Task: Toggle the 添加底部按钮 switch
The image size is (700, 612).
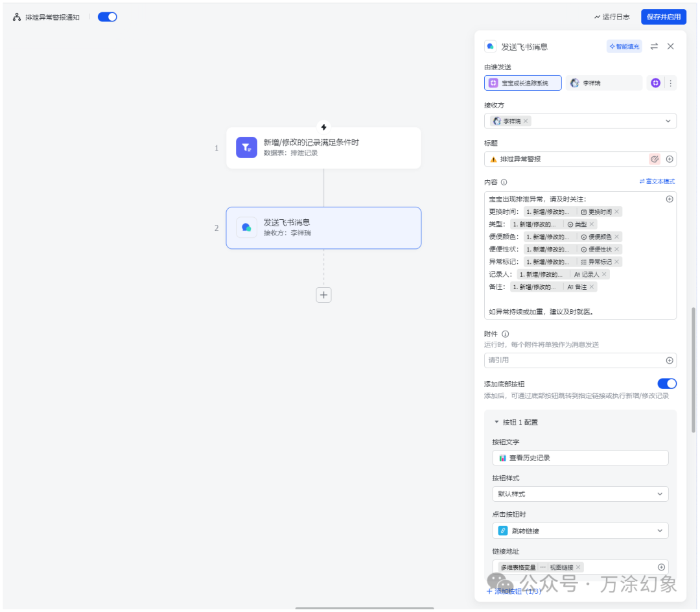Action: pyautogui.click(x=666, y=384)
